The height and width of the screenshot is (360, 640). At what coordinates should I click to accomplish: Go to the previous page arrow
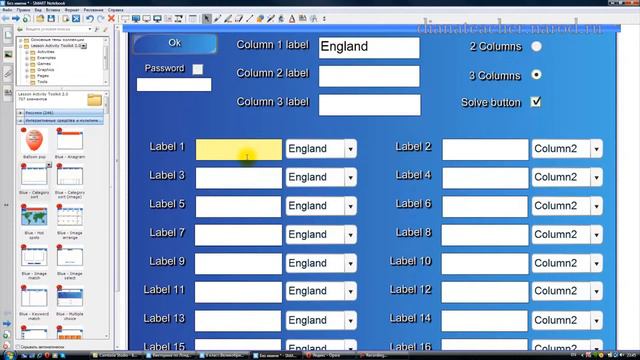point(5,18)
